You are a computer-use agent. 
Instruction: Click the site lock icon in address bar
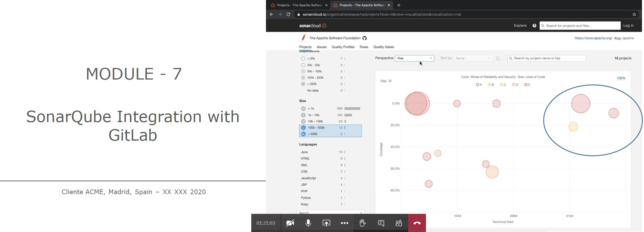pos(299,14)
